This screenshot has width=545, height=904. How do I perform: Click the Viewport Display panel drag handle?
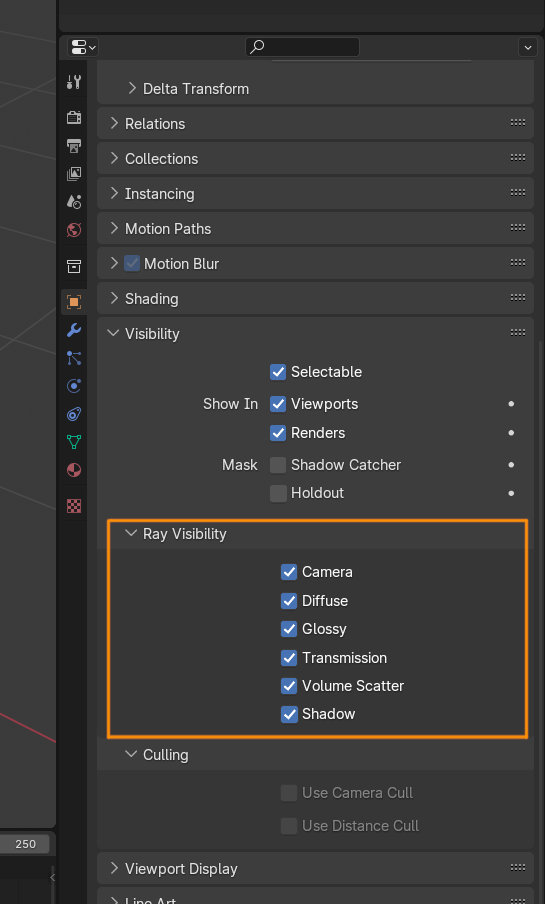(x=517, y=868)
